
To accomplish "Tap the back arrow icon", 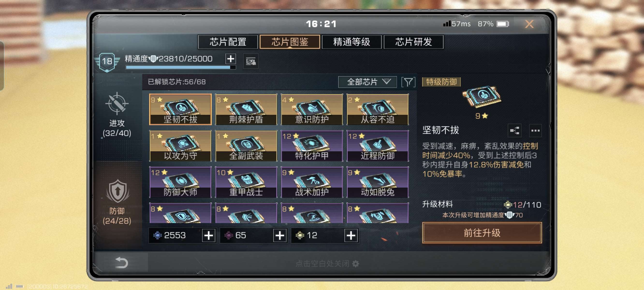I will [122, 263].
